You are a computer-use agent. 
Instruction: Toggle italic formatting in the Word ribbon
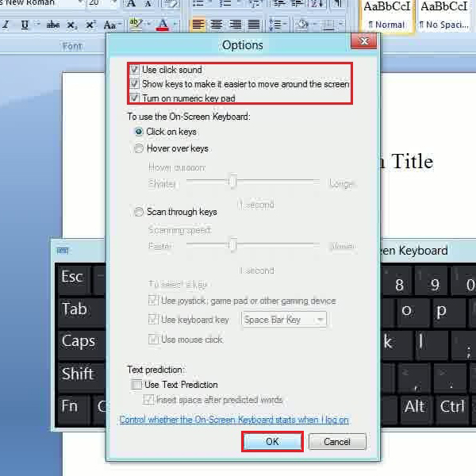click(6, 25)
